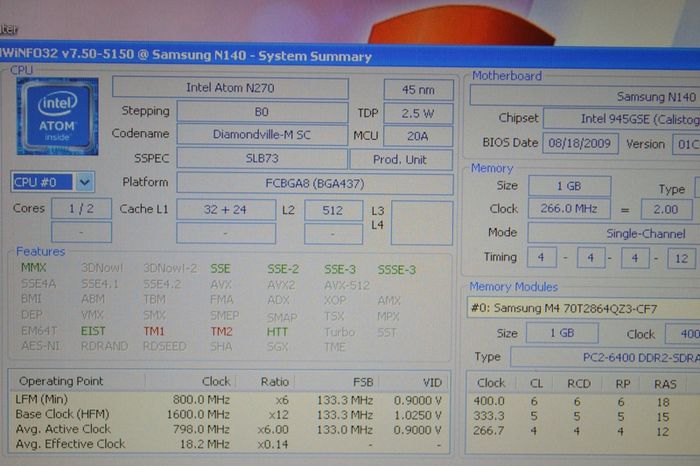
Task: Click the BIOS Date 08/18/2009 field
Action: click(580, 143)
